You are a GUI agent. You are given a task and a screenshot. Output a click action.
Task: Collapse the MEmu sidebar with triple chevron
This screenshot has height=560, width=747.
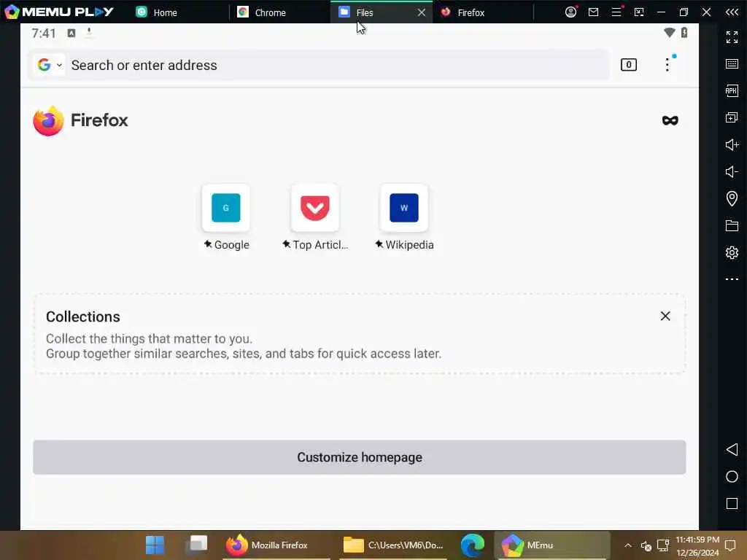(x=732, y=12)
